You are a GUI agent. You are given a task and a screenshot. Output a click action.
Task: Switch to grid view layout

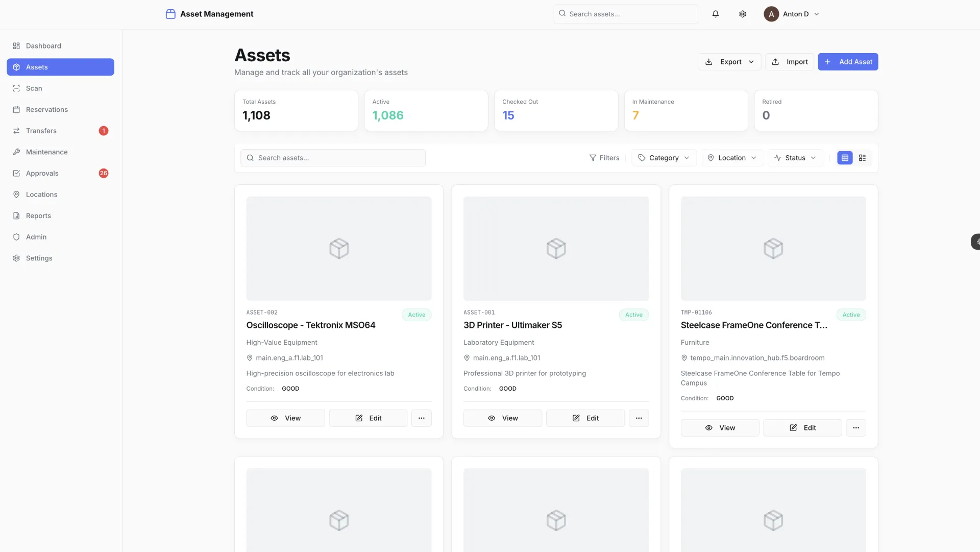844,158
